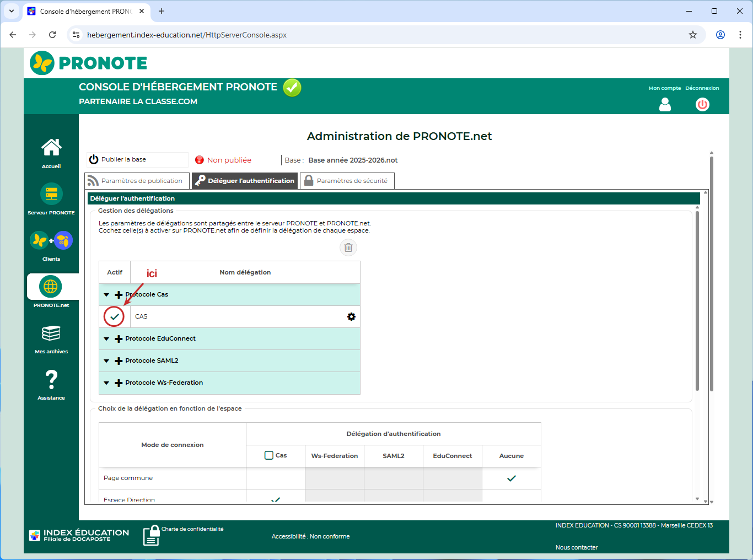Click the SAML2 column header

coord(394,456)
